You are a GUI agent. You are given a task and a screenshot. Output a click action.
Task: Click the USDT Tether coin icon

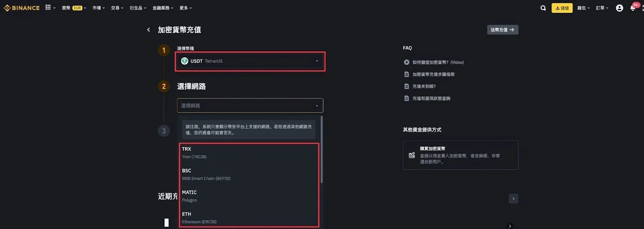tap(185, 61)
